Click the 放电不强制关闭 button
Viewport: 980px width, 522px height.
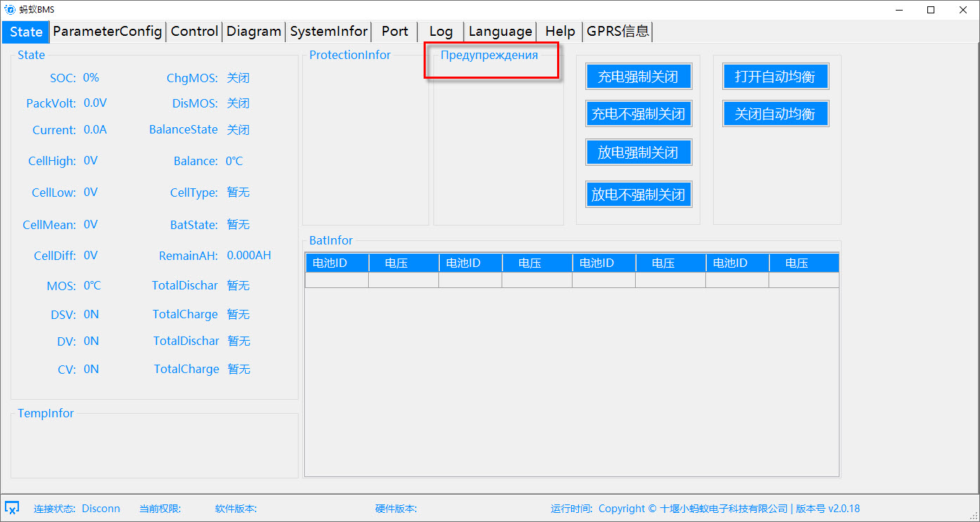pyautogui.click(x=638, y=194)
